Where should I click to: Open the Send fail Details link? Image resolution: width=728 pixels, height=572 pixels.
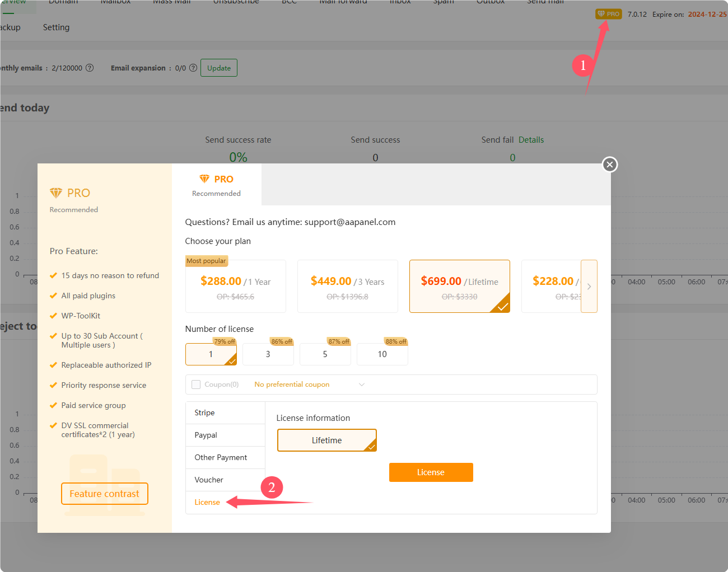pos(531,140)
